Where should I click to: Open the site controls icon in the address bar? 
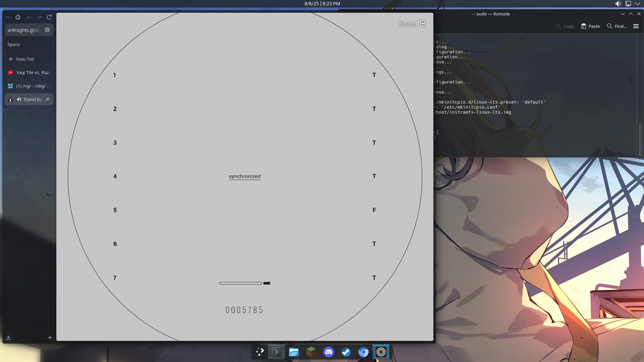pos(47,30)
